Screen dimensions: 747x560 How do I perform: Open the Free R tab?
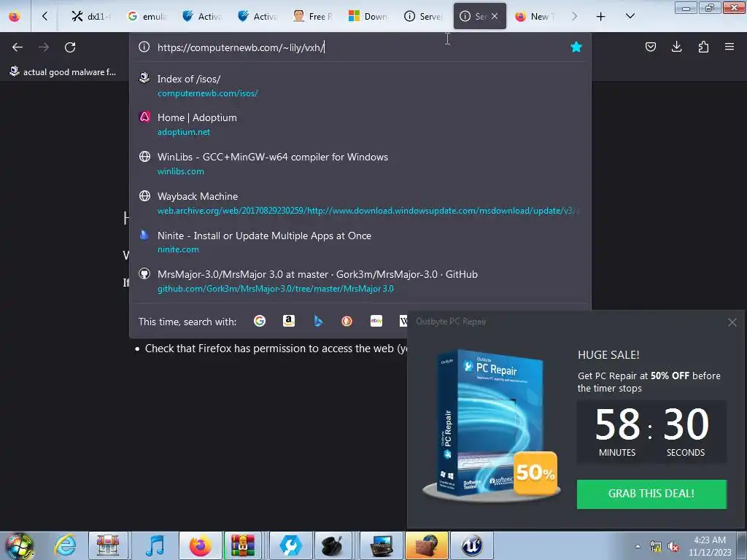tap(313, 16)
